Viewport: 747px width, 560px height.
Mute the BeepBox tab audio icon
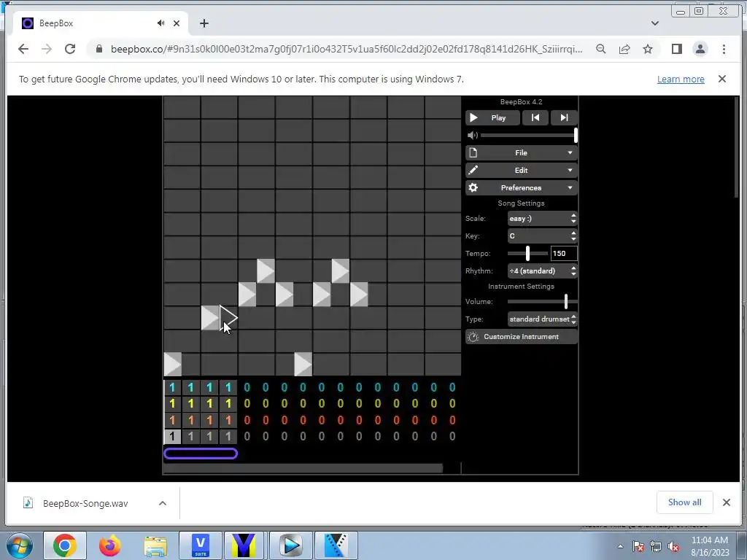point(161,23)
